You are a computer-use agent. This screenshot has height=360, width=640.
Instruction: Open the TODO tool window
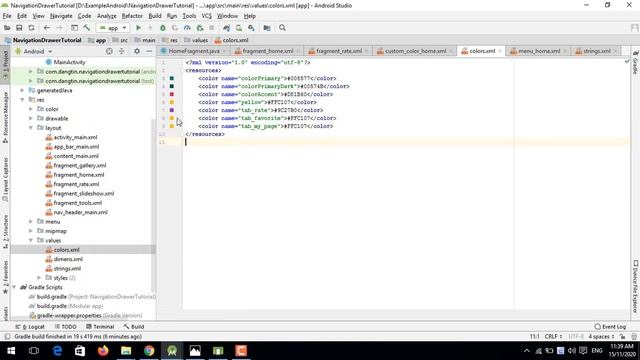(x=65, y=327)
